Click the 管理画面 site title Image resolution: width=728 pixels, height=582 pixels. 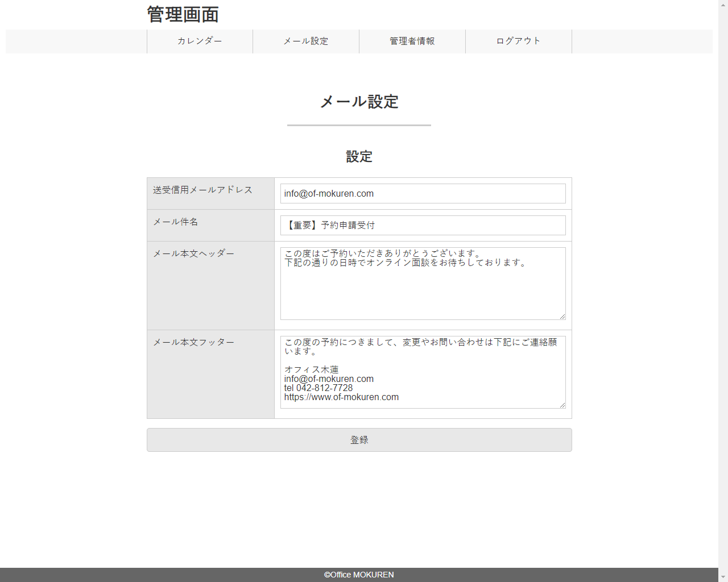183,14
